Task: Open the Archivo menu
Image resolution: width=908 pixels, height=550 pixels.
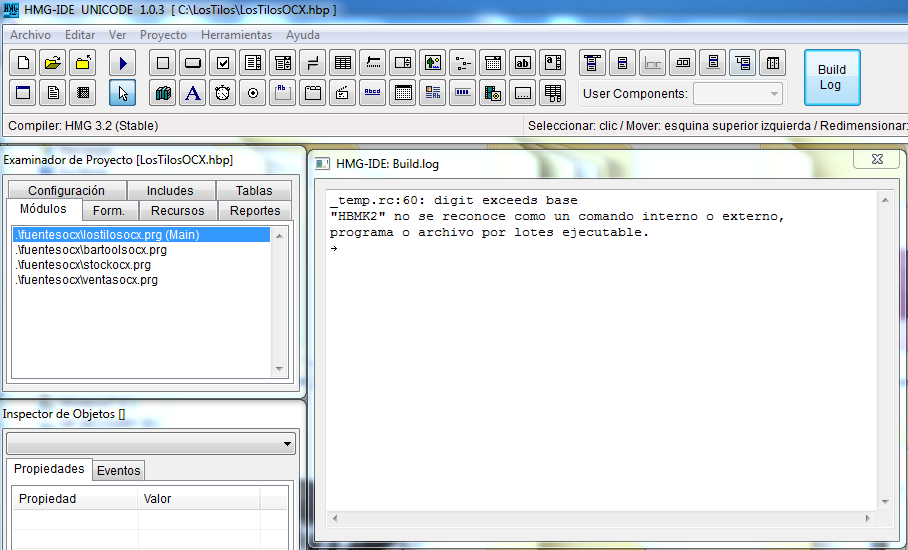Action: [30, 35]
